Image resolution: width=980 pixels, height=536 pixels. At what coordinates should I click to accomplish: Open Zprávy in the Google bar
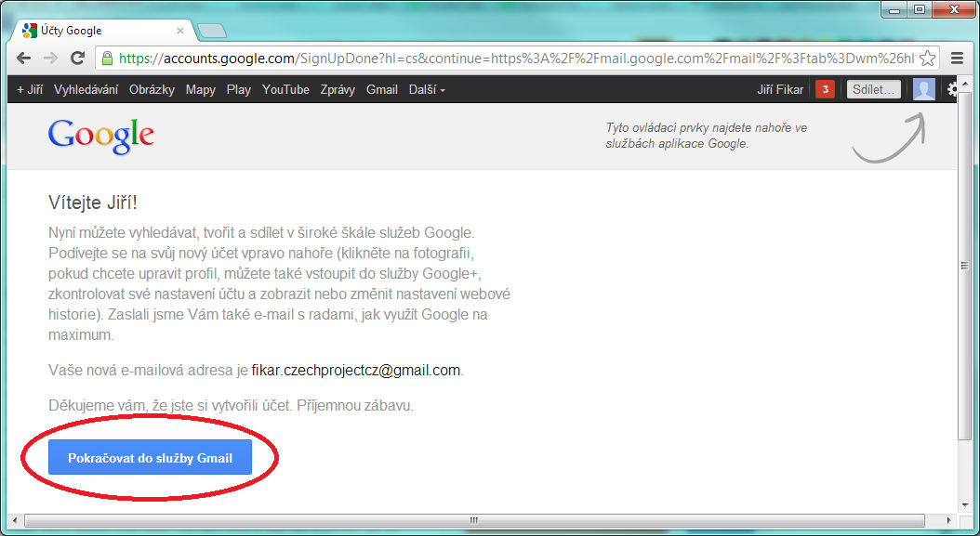[x=338, y=89]
